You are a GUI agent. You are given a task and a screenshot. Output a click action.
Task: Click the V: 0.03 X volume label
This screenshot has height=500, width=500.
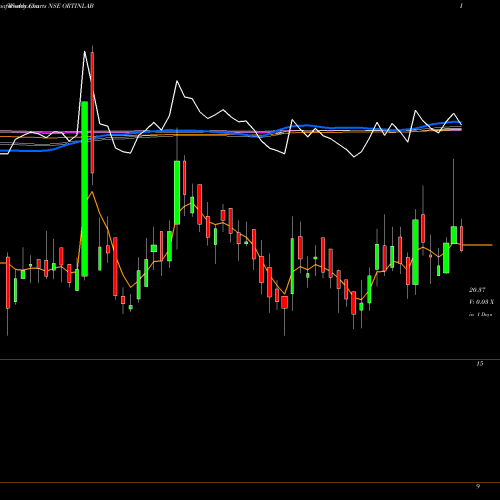[481, 302]
